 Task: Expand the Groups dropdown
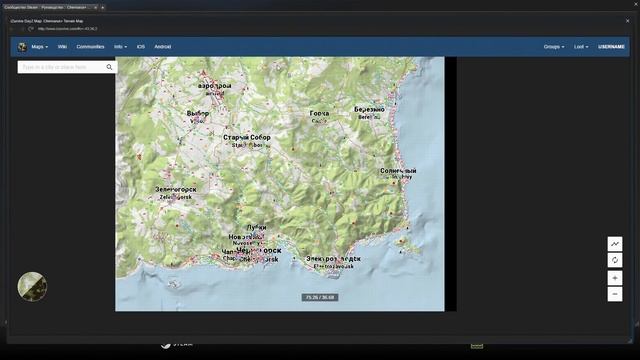554,47
